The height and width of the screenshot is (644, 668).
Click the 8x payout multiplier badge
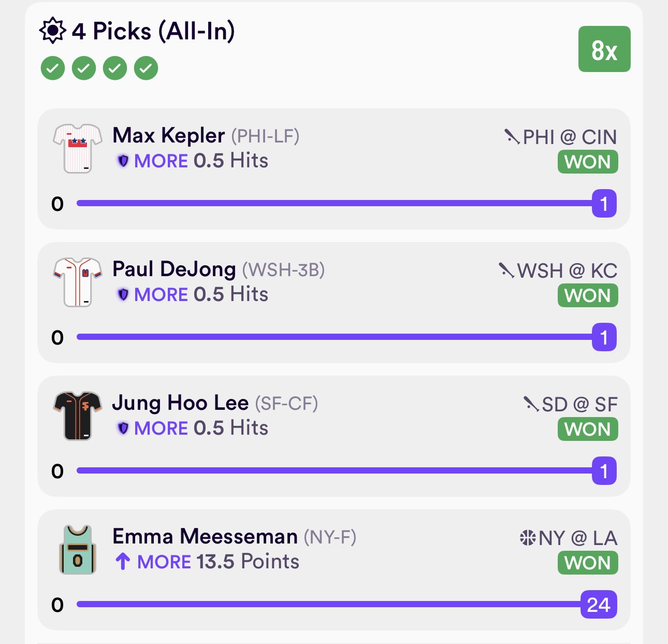click(x=604, y=49)
